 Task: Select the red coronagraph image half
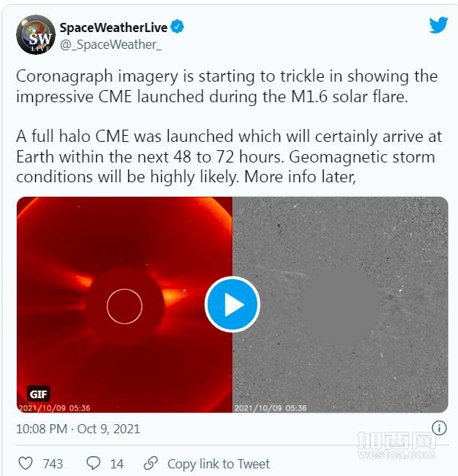pos(124,304)
